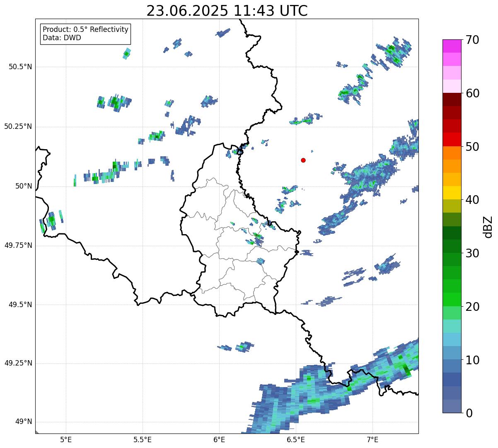
Task: Click the "49.75°N" latitude label
Action: point(18,245)
